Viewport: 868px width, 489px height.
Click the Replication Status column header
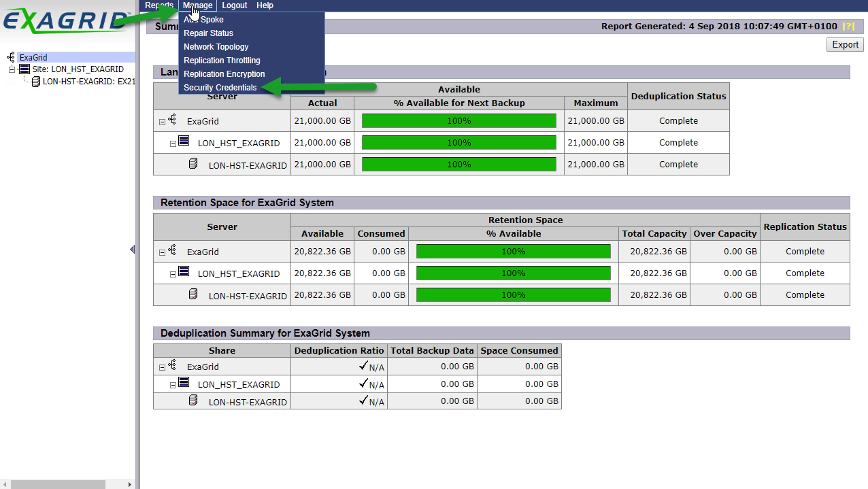click(805, 227)
